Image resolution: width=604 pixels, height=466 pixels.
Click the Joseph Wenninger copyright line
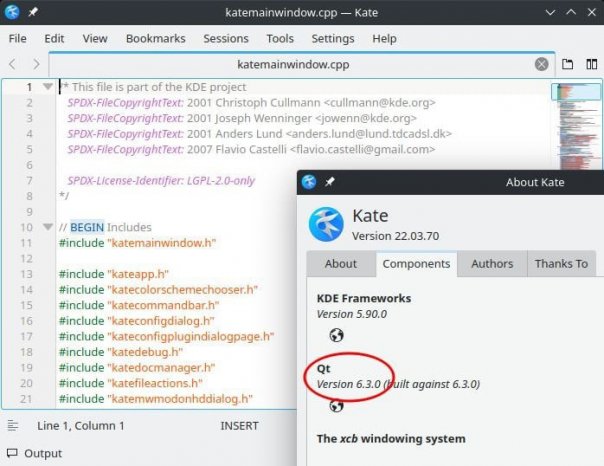pos(242,118)
